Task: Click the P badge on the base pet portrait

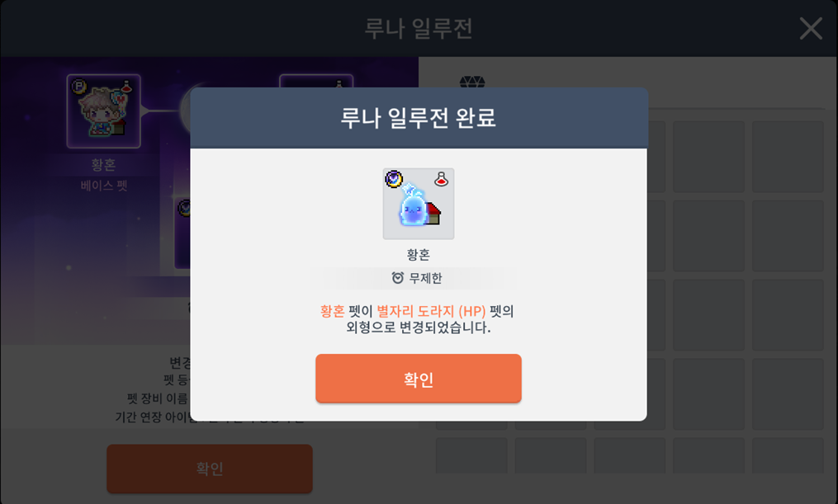Action: [79, 87]
